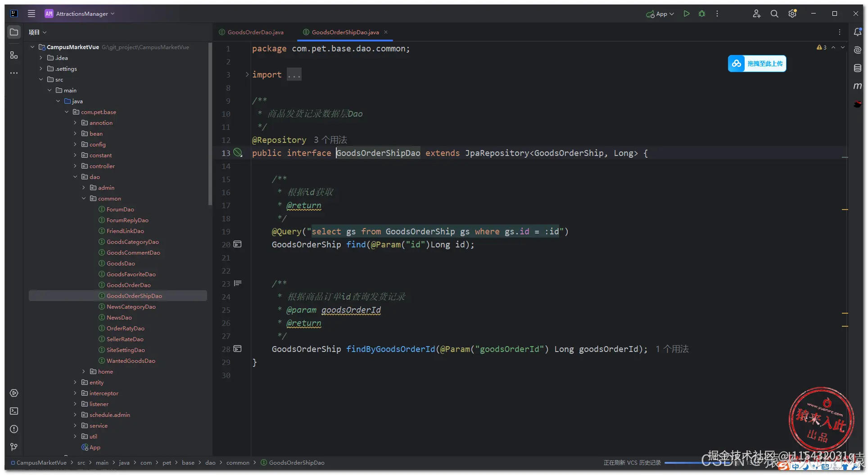Viewport: 868px width, 475px height.
Task: Open the App run configuration dropdown
Action: click(x=660, y=14)
